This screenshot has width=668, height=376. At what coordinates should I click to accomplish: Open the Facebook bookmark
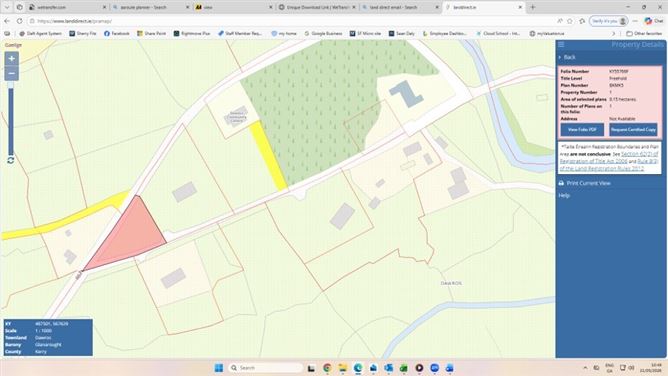(117, 33)
